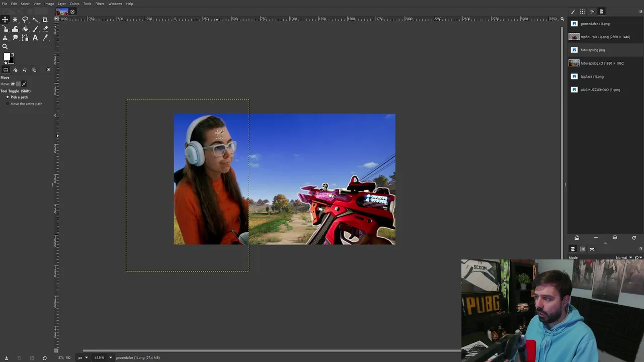Open the Layer menu
The image size is (644, 362).
[62, 4]
